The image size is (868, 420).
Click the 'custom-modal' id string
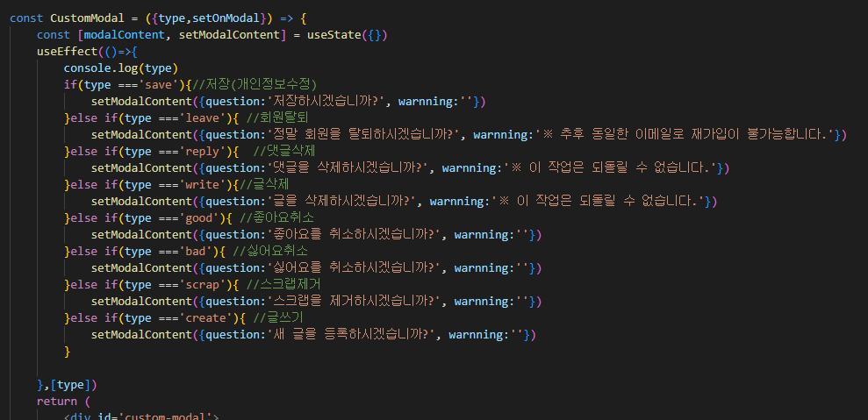coord(168,416)
